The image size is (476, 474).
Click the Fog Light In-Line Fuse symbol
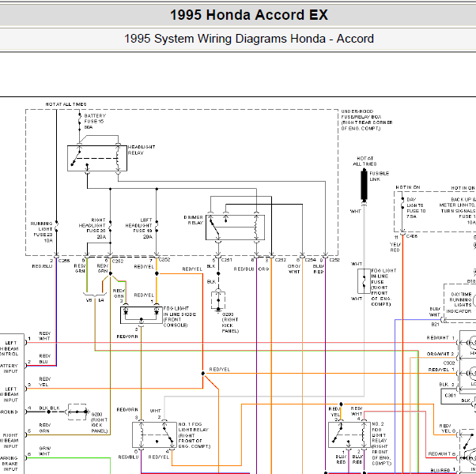364,281
